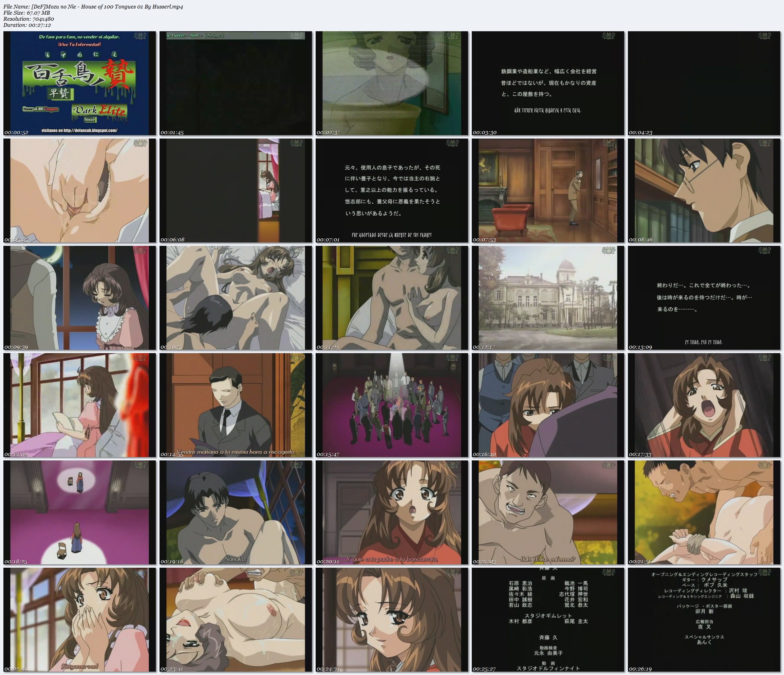Select the thumbnail stamped 00:11:24
Image resolution: width=784 pixels, height=675 pixels.
(x=392, y=298)
